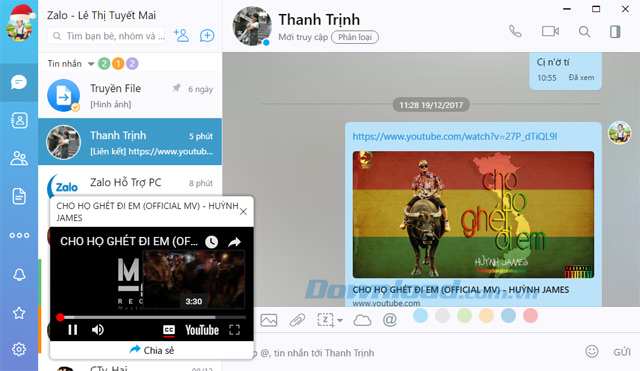Click the screenshot capture icon
The height and width of the screenshot is (371, 640).
326,320
